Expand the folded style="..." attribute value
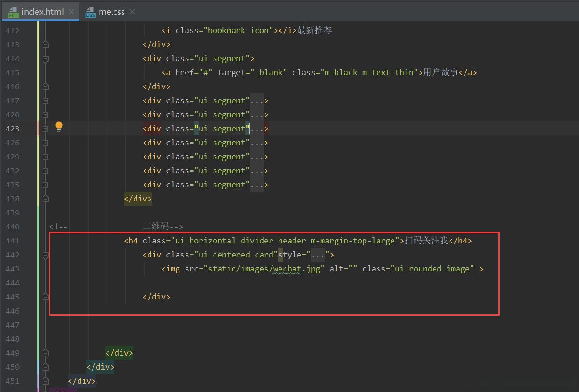 click(x=318, y=255)
